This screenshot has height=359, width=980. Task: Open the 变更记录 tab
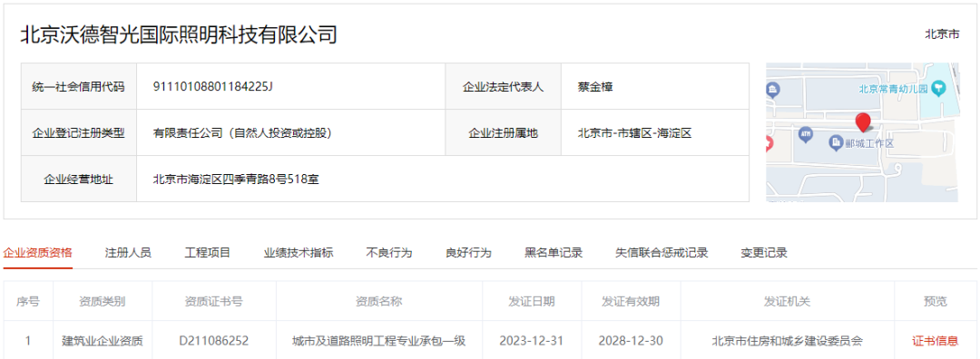(764, 253)
